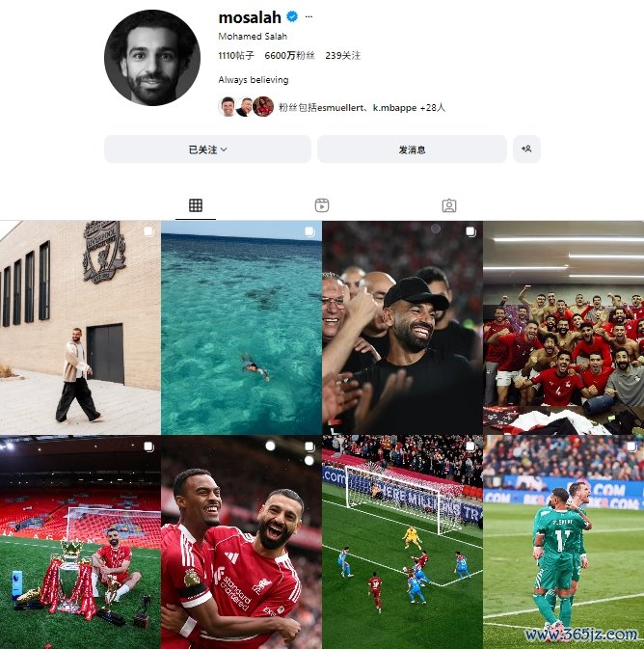Screen dimensions: 644x649
Task: Switch to the posts grid tab
Action: 196,205
